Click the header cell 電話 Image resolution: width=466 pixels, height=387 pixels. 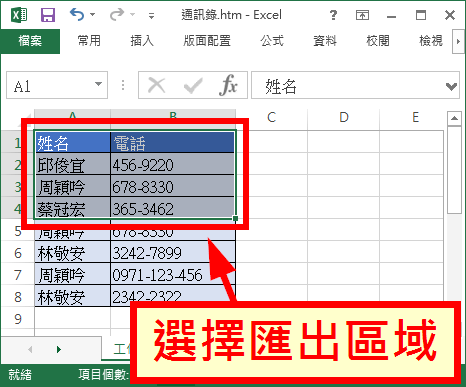pos(173,143)
